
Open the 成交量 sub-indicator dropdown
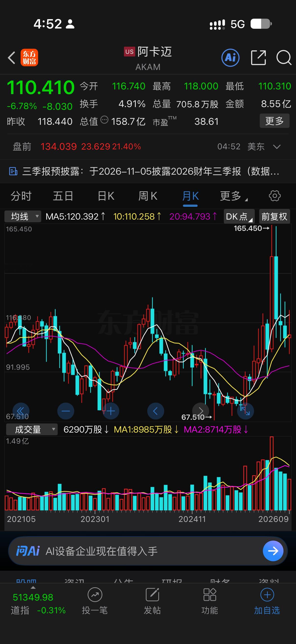(x=32, y=430)
